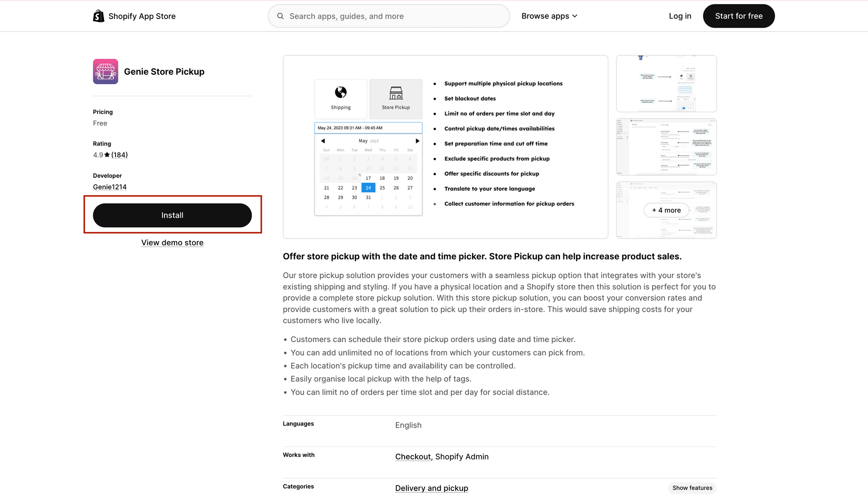Visit developer Genie1214's profile
Viewport: 868px width, 495px height.
pyautogui.click(x=109, y=186)
